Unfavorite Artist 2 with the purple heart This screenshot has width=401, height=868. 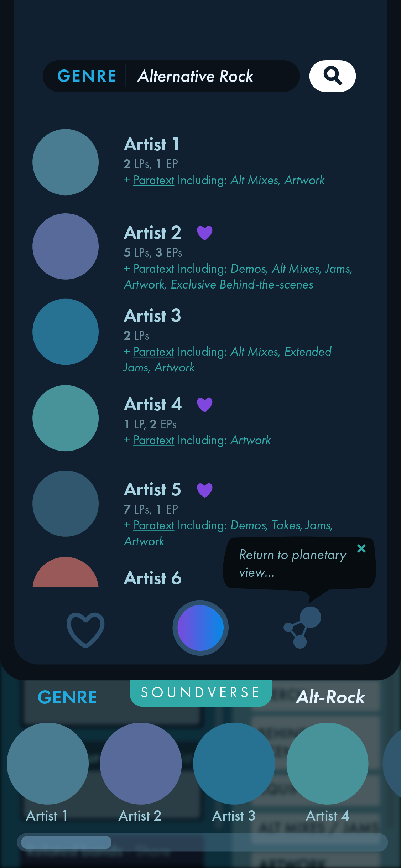[x=205, y=233]
